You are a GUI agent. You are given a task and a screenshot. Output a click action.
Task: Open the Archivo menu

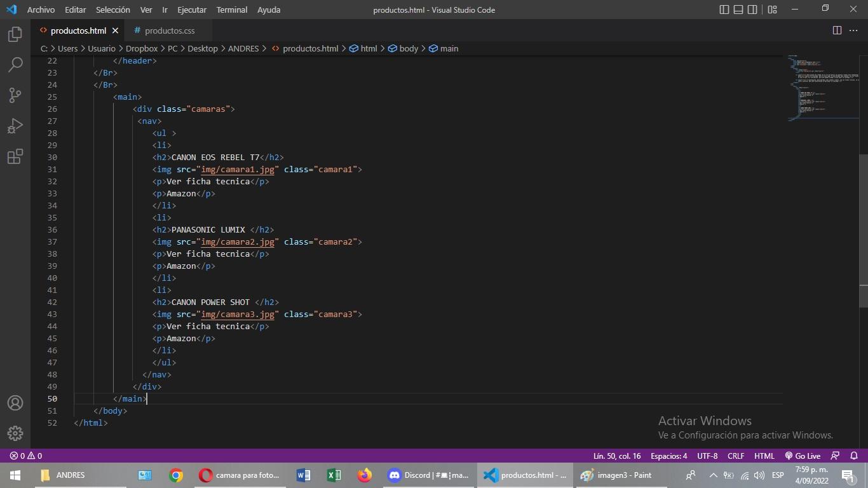[41, 10]
